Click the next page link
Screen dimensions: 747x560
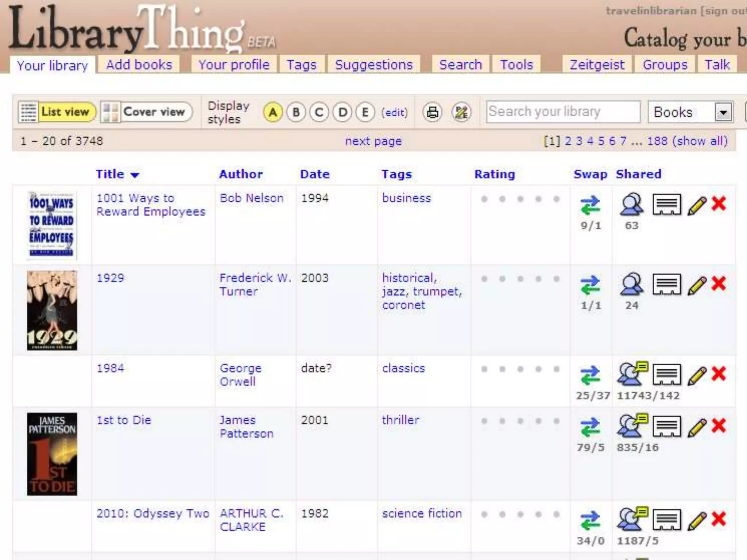tap(373, 141)
